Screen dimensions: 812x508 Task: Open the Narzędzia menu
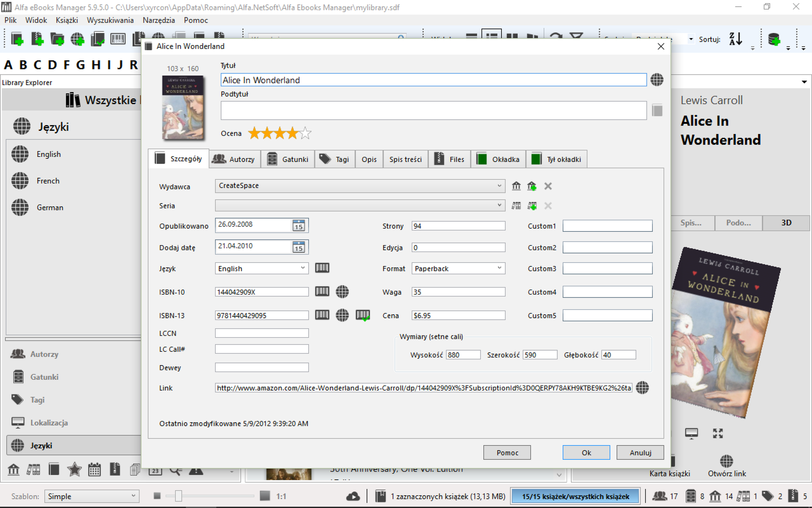click(x=159, y=20)
